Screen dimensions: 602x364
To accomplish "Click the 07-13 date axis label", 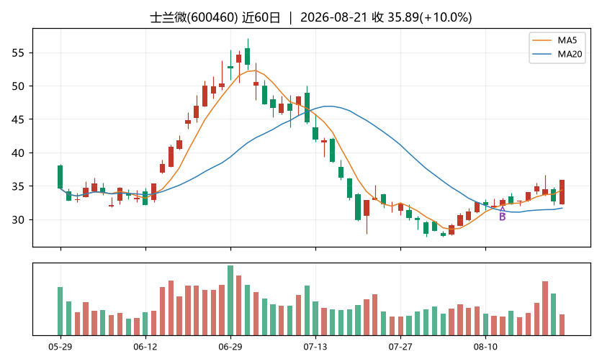I will pos(315,347).
